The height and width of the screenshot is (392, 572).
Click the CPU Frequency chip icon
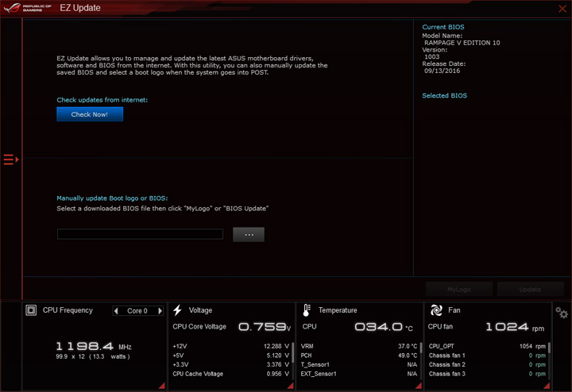click(x=31, y=310)
